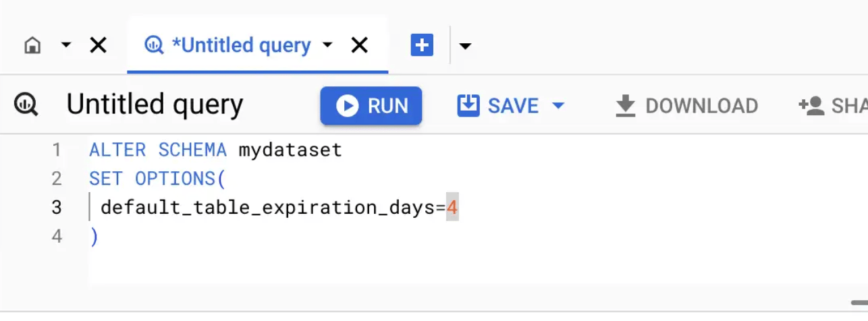The width and height of the screenshot is (868, 321).
Task: Close the Untitled query tab
Action: (360, 46)
